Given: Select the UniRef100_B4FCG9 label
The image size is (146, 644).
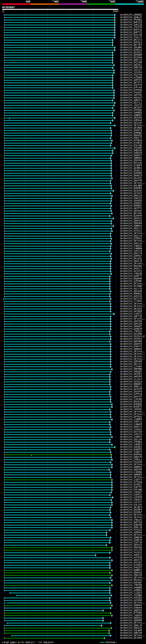Looking at the screenshot, I should pos(131,22).
